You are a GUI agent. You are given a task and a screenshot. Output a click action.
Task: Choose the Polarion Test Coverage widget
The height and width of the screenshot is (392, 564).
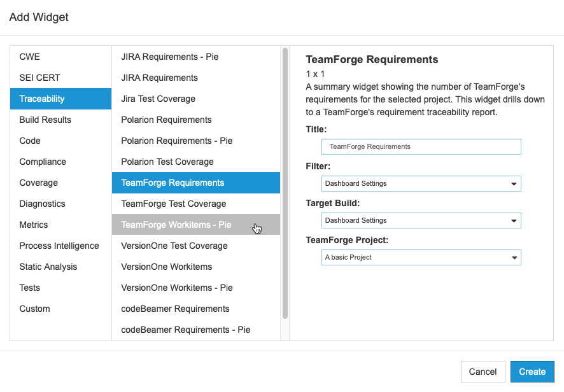196,162
